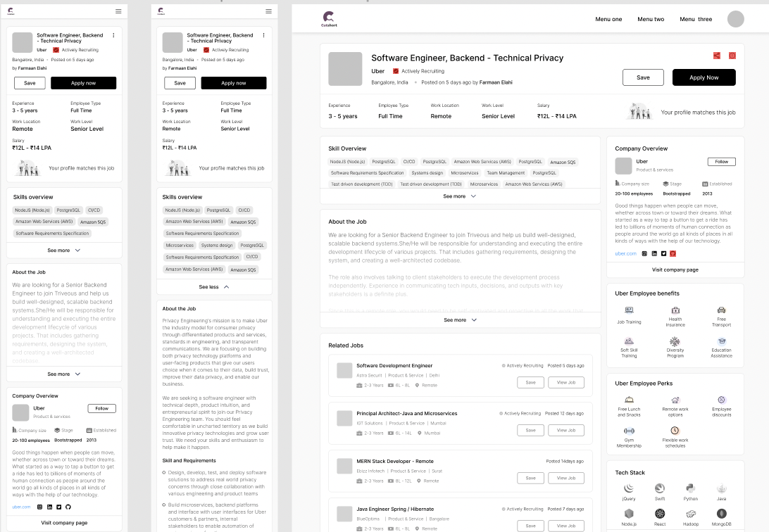Click Apply Now on desktop job header
The image size is (769, 532).
click(704, 77)
